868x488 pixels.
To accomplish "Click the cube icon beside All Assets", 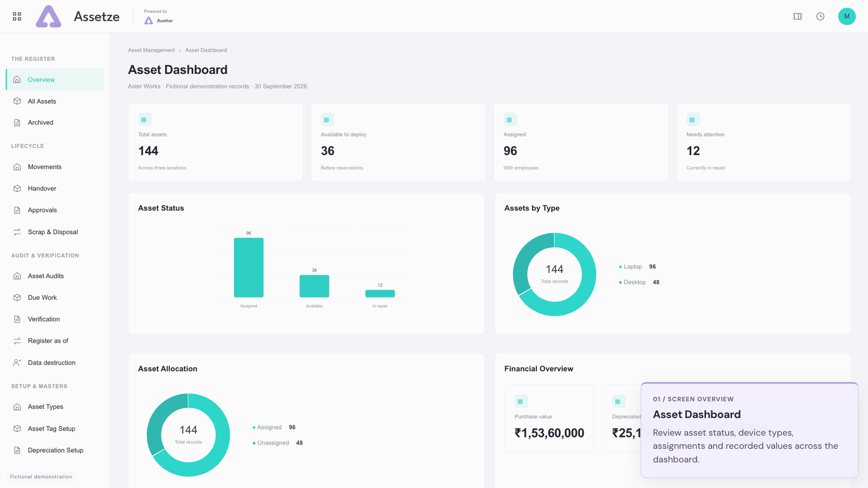I will click(x=17, y=101).
